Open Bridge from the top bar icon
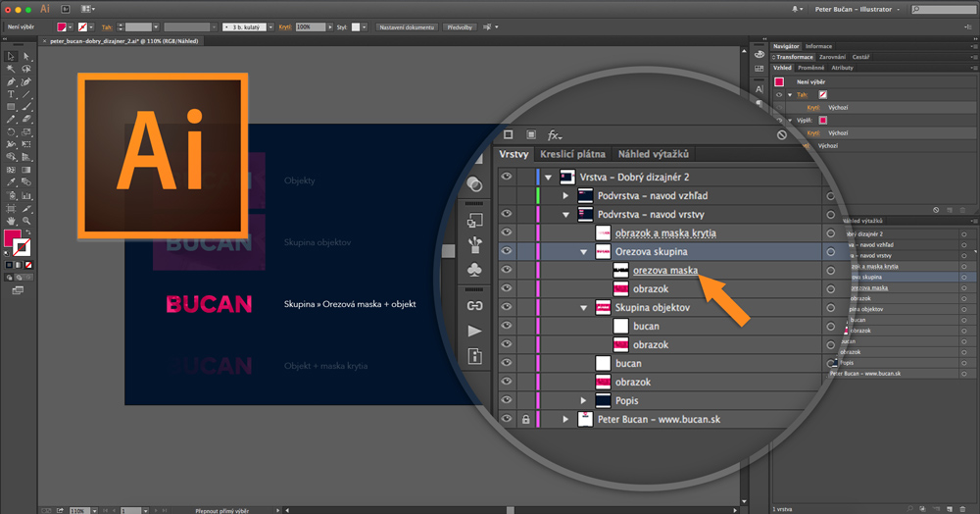This screenshot has width=980, height=514. [x=65, y=10]
